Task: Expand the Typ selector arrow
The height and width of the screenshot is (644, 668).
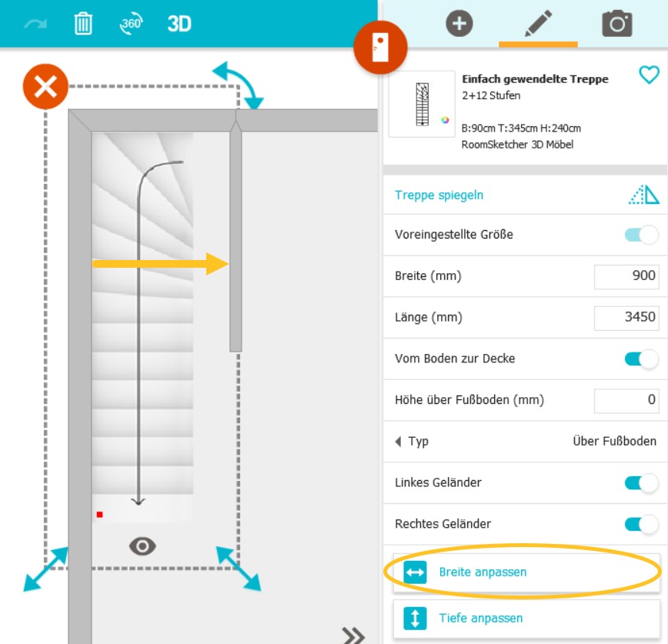Action: (x=398, y=442)
